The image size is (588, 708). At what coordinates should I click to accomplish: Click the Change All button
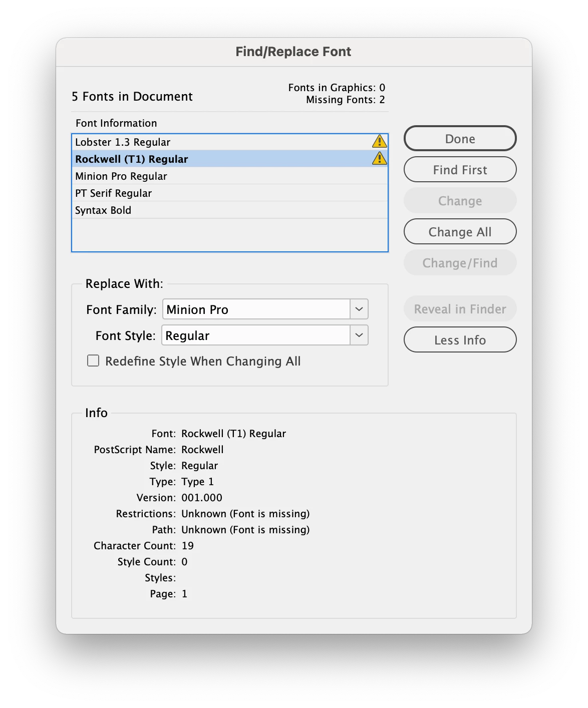[460, 231]
